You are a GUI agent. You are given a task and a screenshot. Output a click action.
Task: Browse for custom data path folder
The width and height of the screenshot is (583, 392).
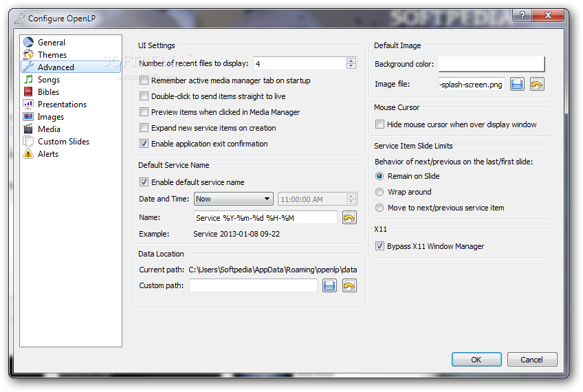329,285
